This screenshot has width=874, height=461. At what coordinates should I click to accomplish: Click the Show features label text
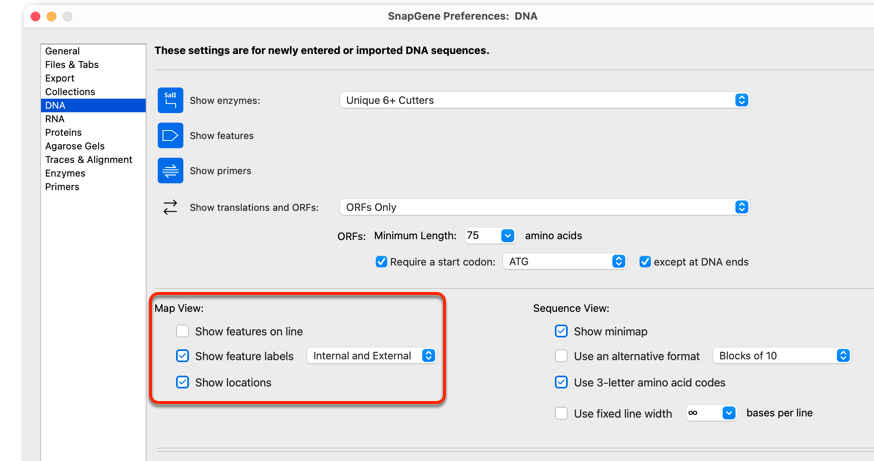221,136
